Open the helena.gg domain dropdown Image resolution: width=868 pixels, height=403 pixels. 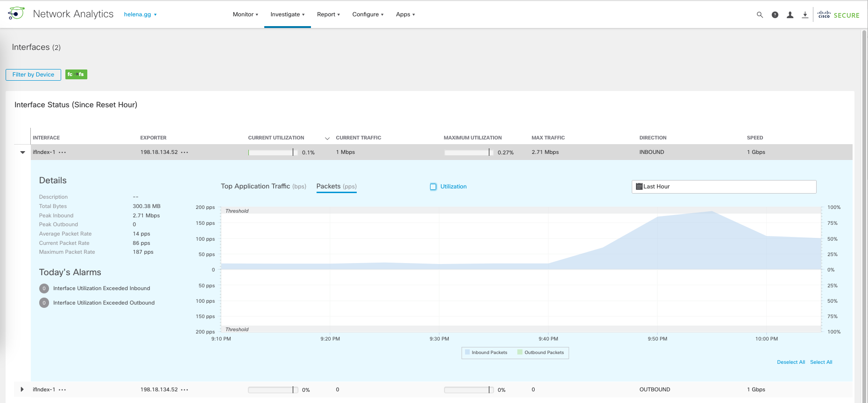(140, 14)
